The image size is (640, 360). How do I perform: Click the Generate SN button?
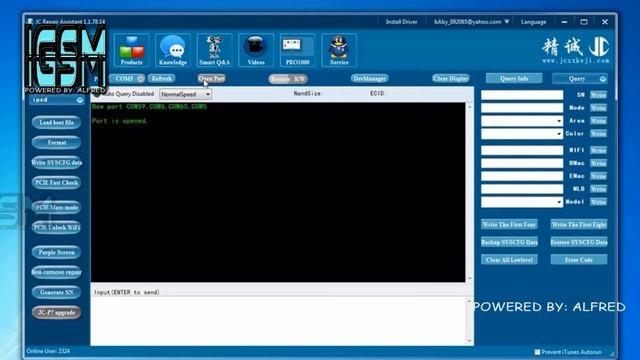[56, 292]
